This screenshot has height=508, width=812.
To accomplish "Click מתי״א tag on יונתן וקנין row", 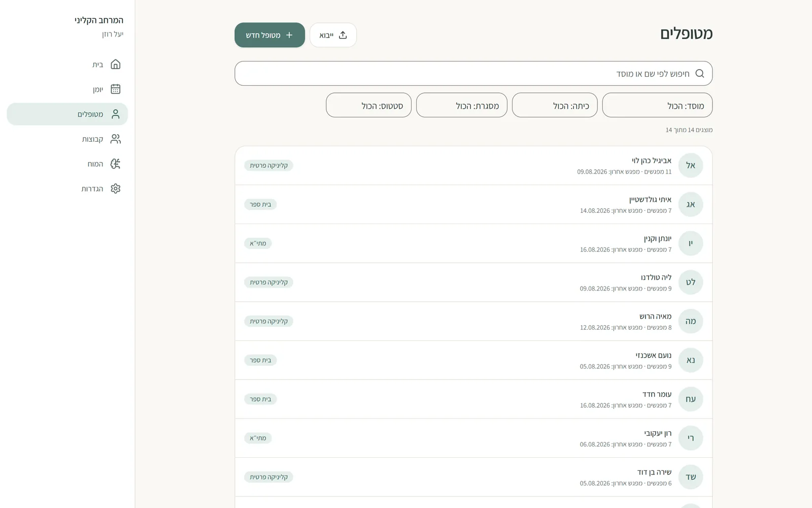I will point(258,243).
